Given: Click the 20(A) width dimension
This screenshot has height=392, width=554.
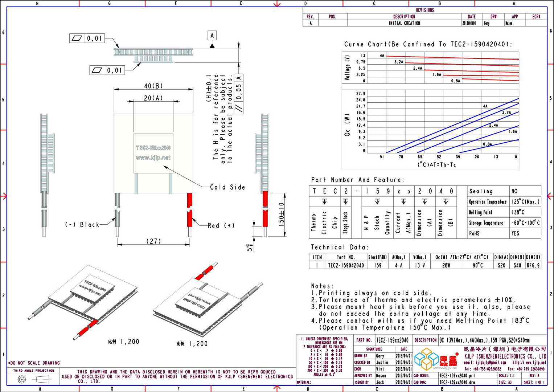Looking at the screenshot, I should point(153,98).
